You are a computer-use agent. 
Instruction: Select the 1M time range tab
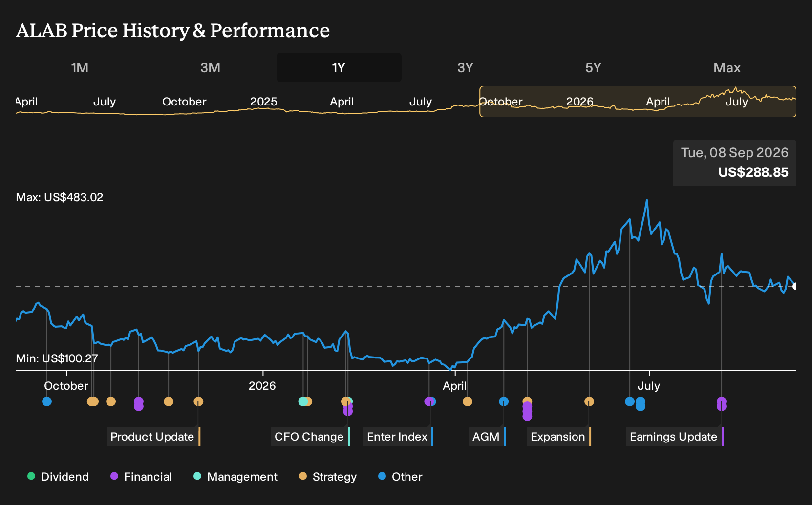[80, 67]
